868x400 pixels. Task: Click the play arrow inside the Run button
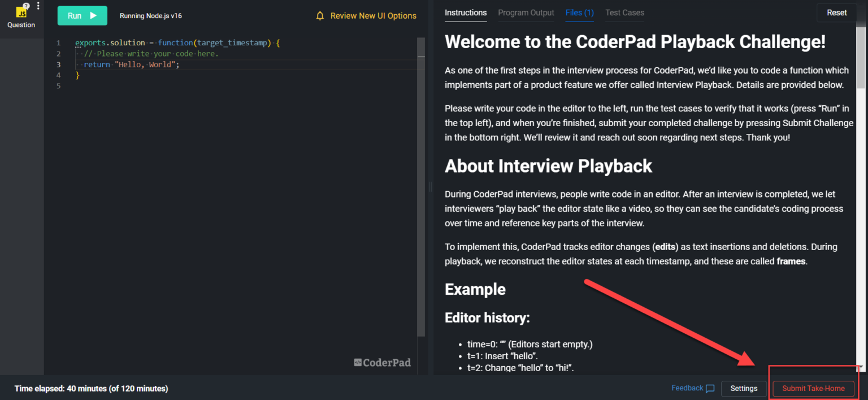[x=94, y=16]
